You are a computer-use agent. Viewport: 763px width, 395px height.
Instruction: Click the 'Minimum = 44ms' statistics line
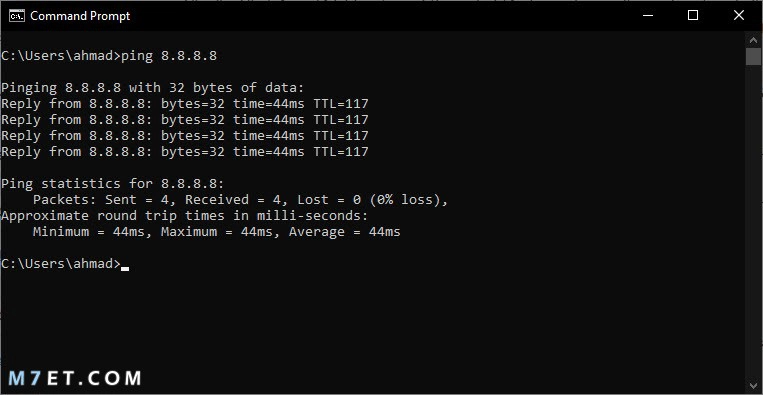(217, 232)
